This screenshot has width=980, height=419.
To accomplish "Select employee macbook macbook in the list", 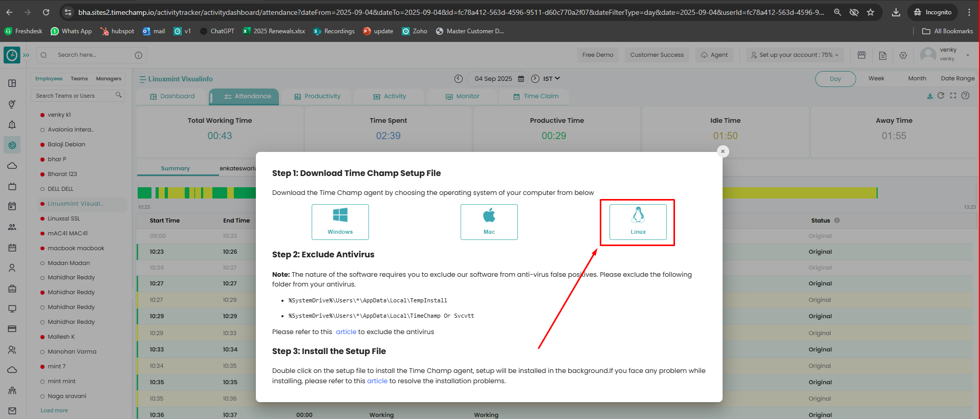I will coord(76,249).
